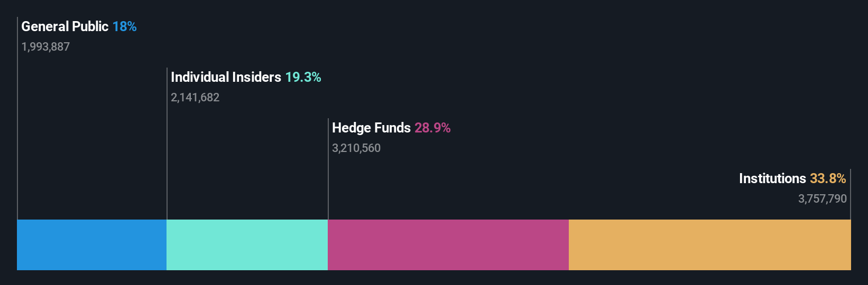Click the 33.8% percentage value
Image resolution: width=868 pixels, height=285 pixels.
(x=828, y=178)
